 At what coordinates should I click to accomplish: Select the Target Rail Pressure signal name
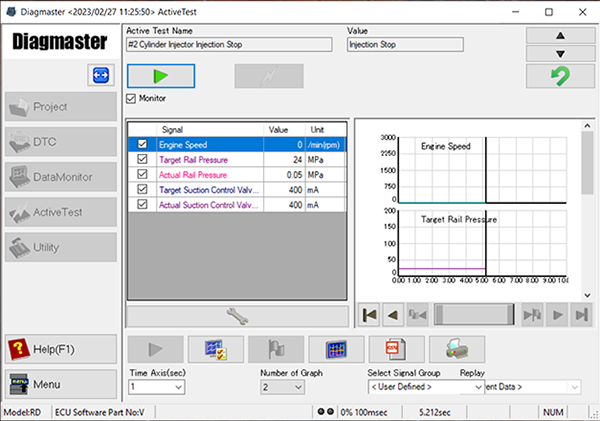[194, 160]
